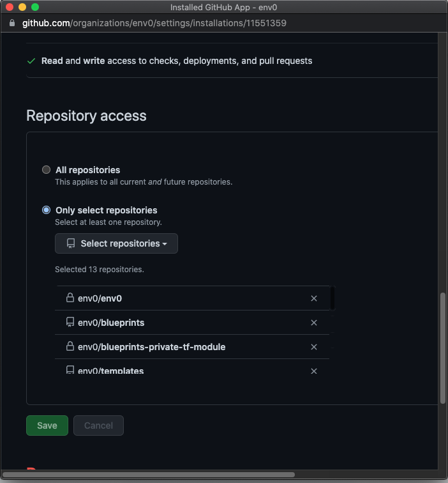Click the green window maximize button

coord(35,7)
